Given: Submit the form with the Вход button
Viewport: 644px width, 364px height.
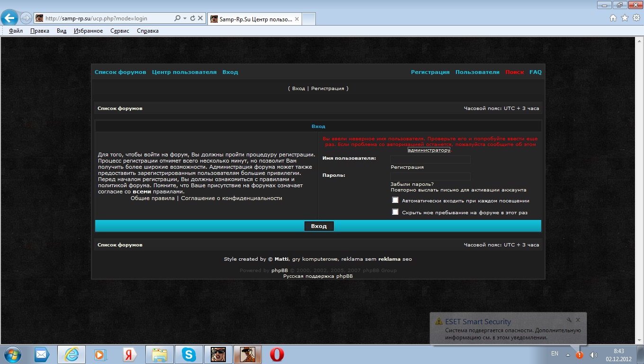Looking at the screenshot, I should tap(319, 226).
